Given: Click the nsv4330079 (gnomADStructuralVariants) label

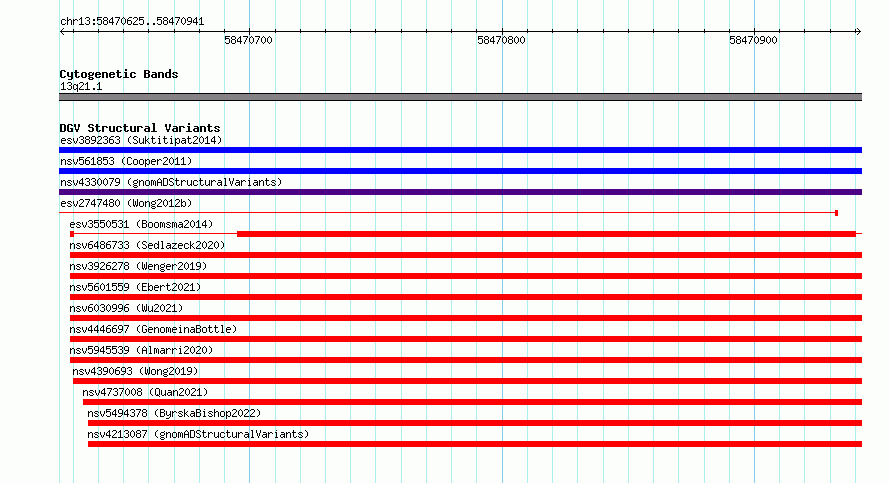Looking at the screenshot, I should [x=171, y=182].
